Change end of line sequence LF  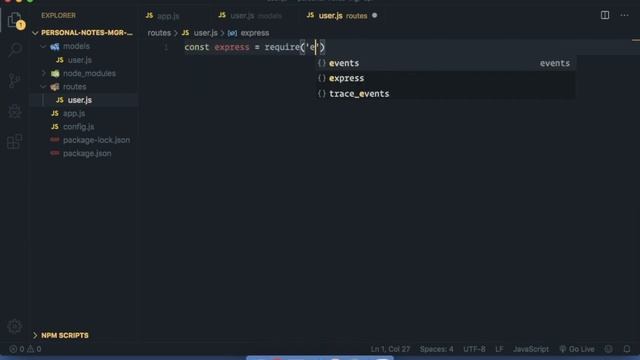coord(499,349)
